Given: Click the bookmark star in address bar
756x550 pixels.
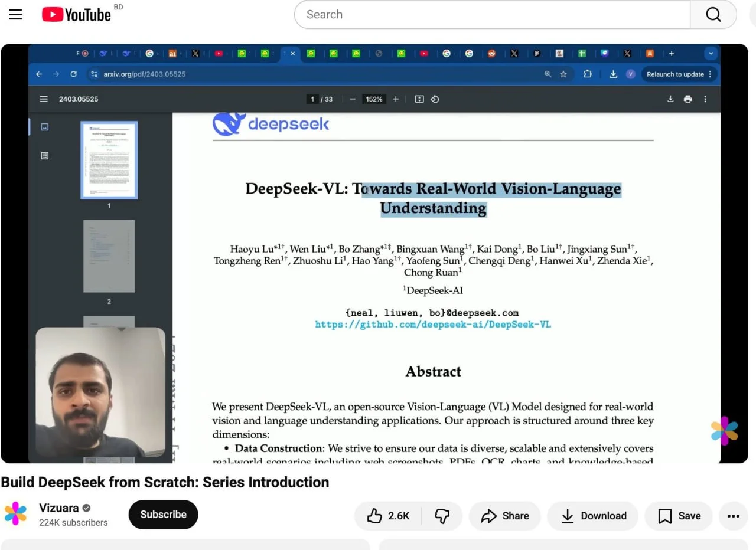Looking at the screenshot, I should tap(563, 74).
